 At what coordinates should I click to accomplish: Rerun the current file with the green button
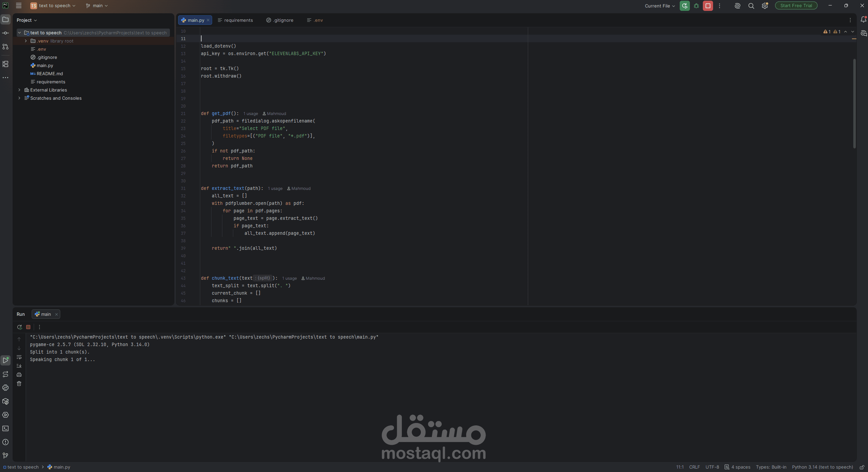684,6
